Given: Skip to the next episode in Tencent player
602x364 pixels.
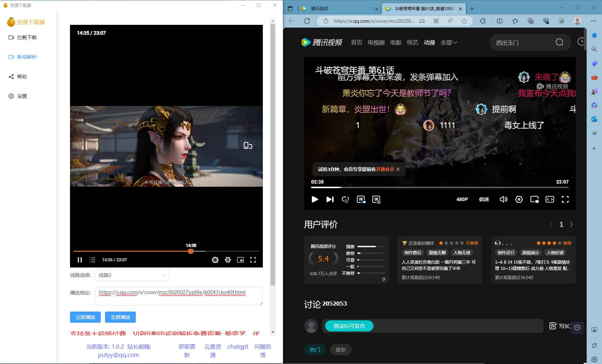Looking at the screenshot, I should click(329, 199).
